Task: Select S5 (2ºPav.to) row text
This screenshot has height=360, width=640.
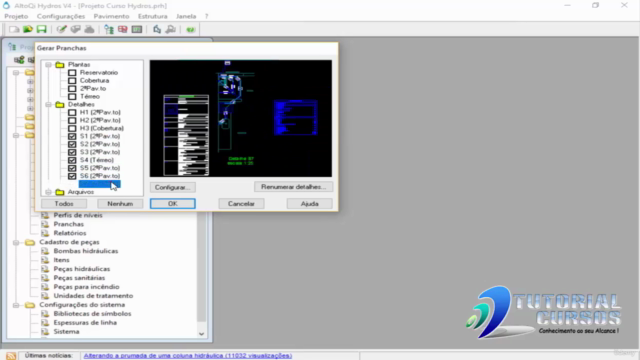Action: 100,168
